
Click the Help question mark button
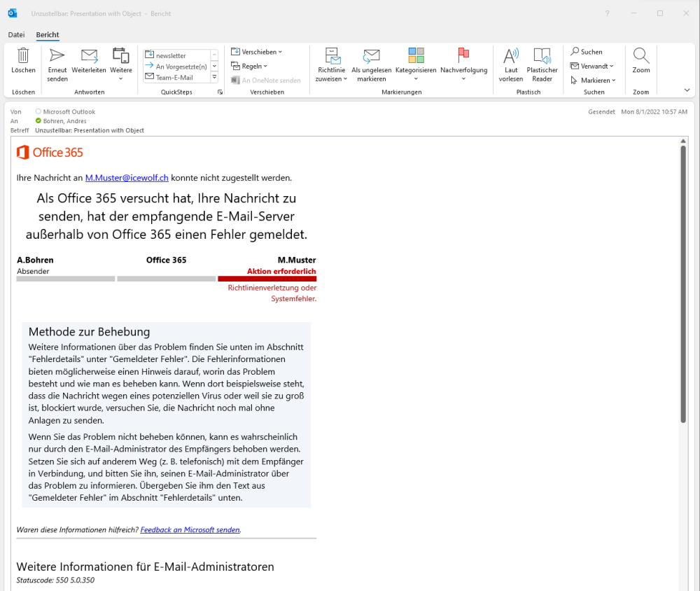607,13
